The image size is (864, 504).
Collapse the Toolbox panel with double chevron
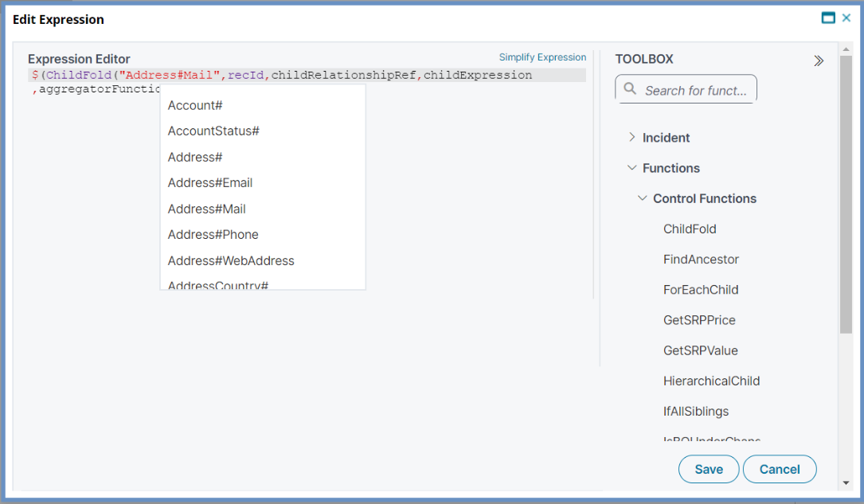(x=818, y=61)
